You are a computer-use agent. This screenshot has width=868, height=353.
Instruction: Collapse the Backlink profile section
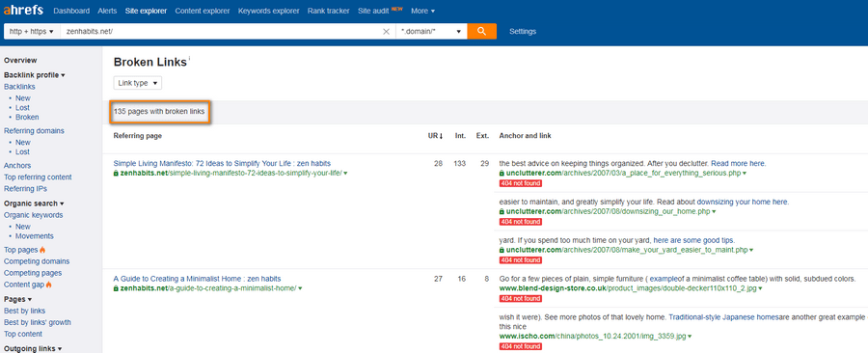(x=35, y=75)
